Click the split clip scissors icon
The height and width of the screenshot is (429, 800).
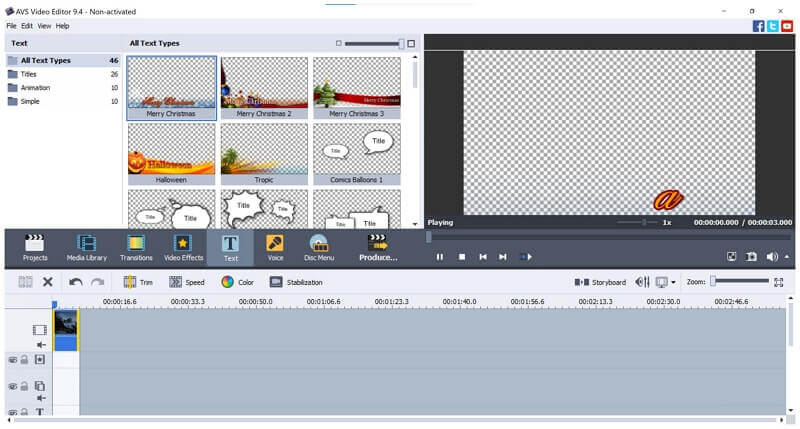pos(25,282)
